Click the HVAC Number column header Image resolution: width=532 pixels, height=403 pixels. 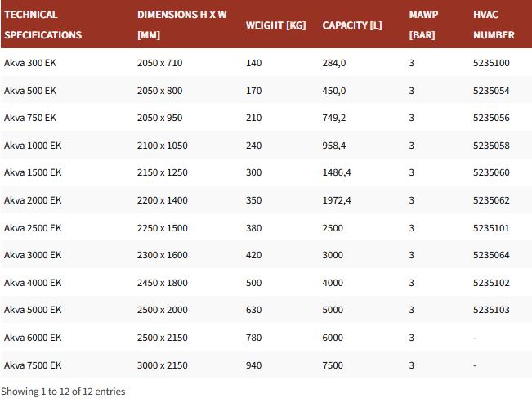[x=494, y=25]
